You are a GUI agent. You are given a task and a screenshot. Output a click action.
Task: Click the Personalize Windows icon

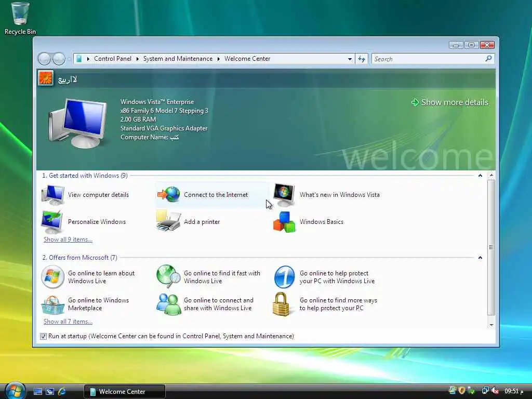click(x=52, y=221)
